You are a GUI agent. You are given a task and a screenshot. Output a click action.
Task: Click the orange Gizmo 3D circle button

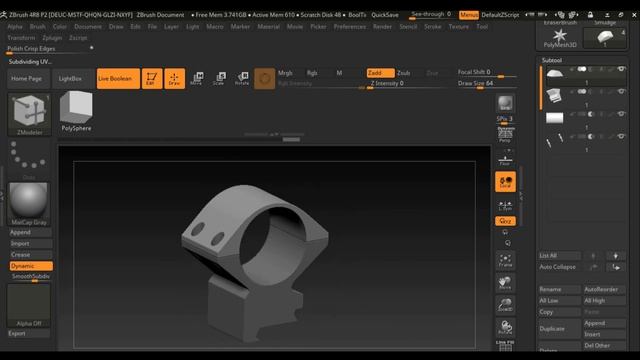[x=264, y=78]
